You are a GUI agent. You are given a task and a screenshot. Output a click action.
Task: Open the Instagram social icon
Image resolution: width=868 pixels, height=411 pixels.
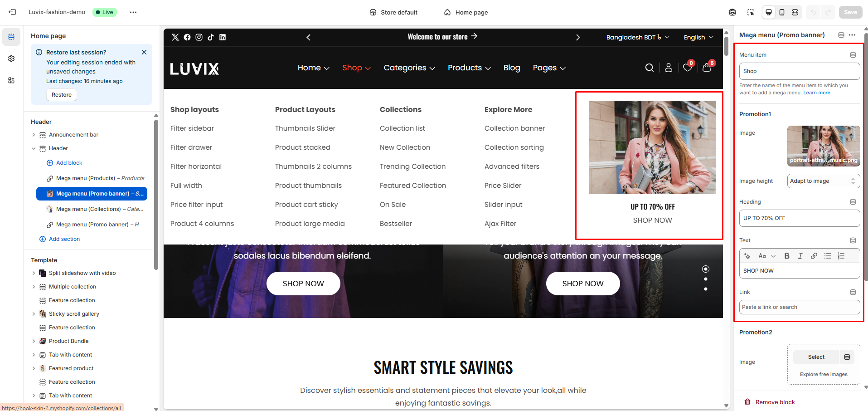(x=199, y=37)
